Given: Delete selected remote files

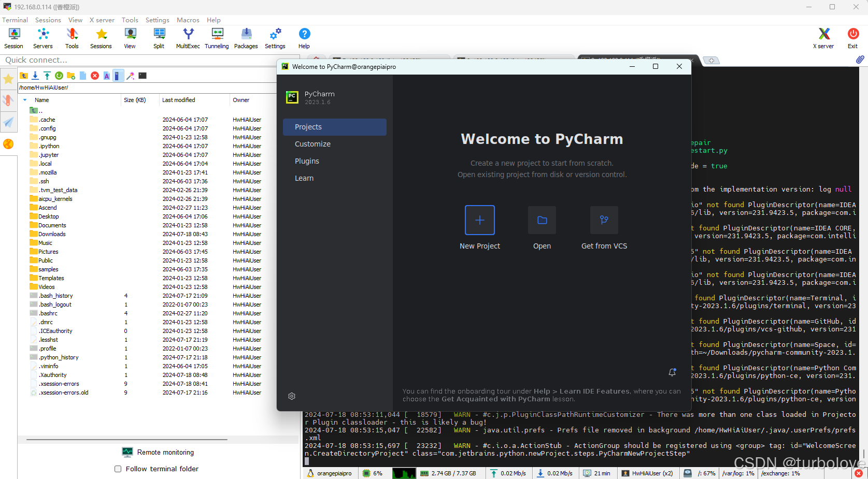Looking at the screenshot, I should pos(95,76).
